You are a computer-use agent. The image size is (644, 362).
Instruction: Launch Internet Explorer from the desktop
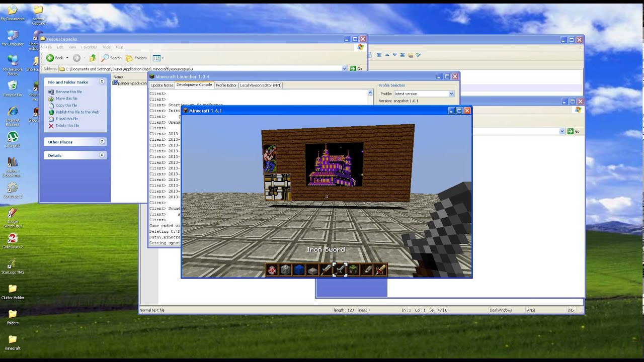click(13, 115)
